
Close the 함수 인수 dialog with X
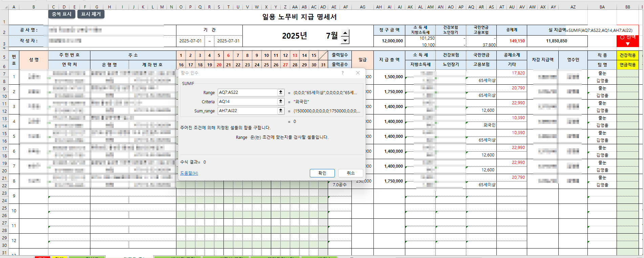(358, 73)
